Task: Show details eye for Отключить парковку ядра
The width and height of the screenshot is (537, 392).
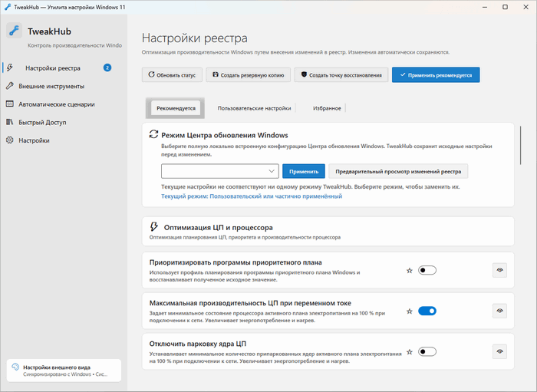Action: [x=499, y=351]
